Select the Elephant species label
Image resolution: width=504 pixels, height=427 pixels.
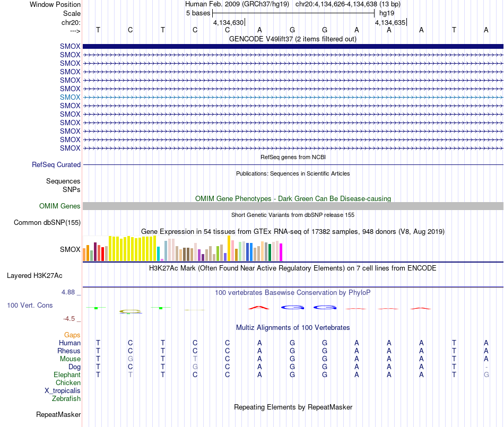click(x=67, y=374)
